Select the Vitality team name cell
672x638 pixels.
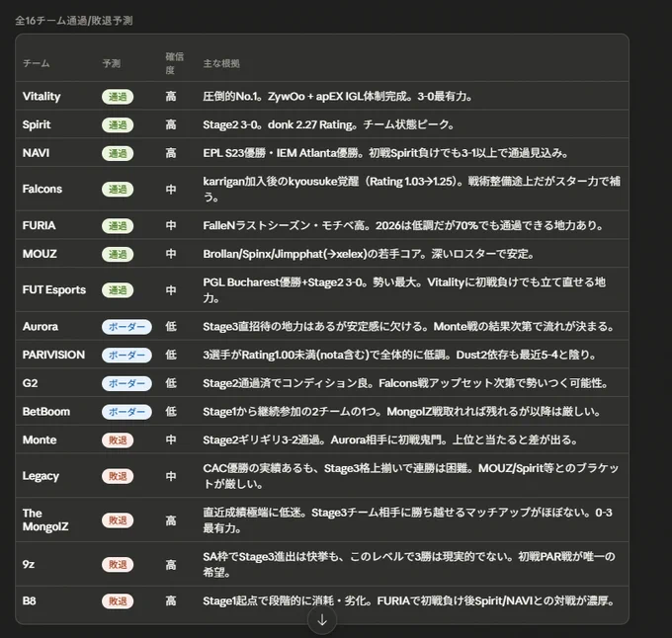42,97
